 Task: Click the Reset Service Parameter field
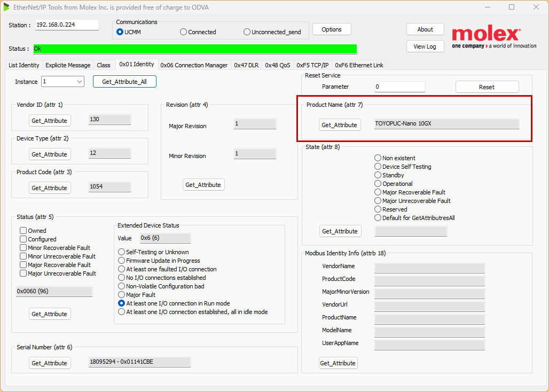coord(399,87)
